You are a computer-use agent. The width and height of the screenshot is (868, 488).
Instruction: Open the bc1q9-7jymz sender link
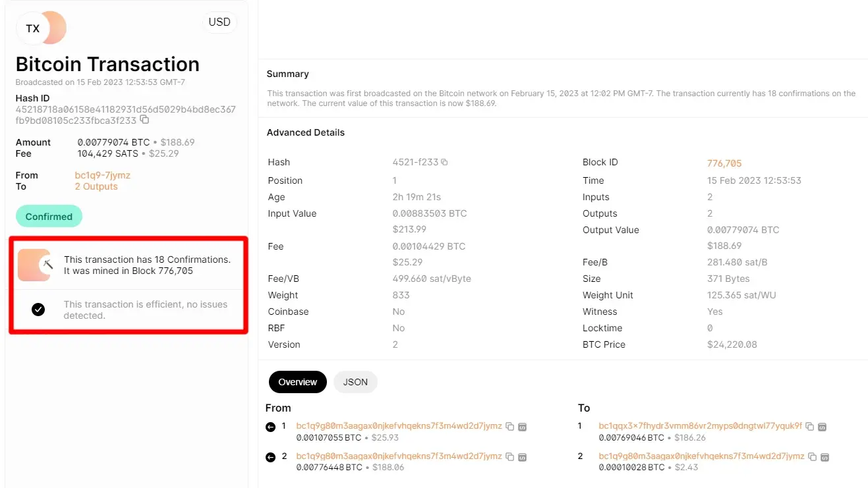(x=103, y=175)
